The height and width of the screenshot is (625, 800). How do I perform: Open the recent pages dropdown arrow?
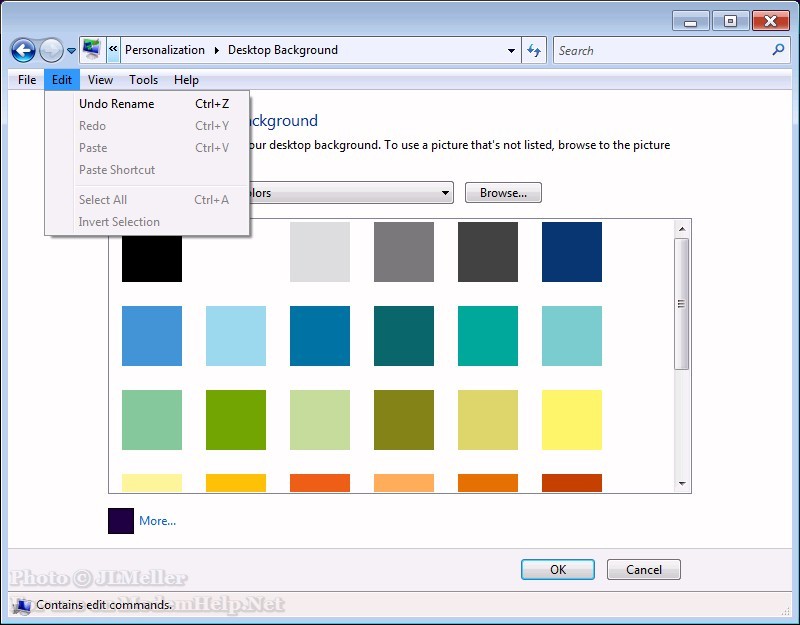[72, 51]
